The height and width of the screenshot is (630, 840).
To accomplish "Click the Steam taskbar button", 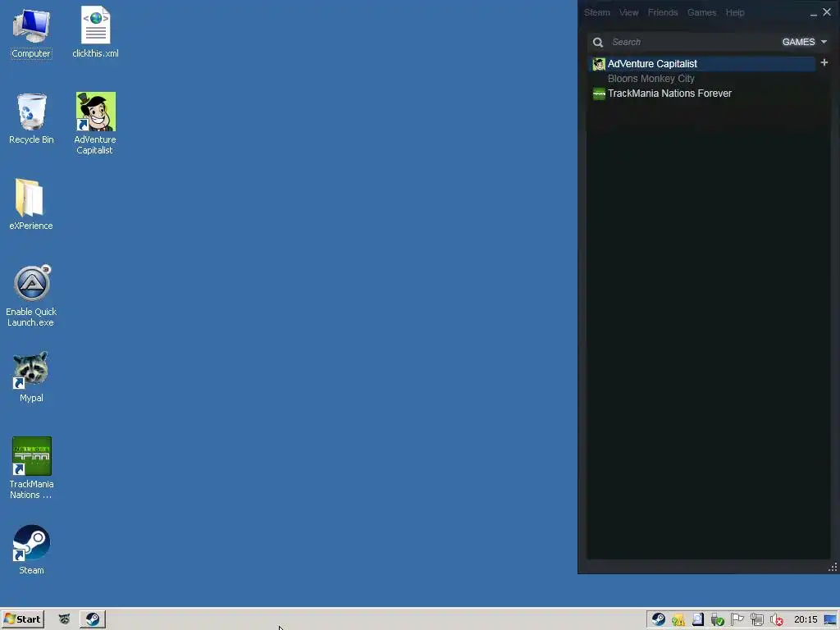I will [x=93, y=619].
